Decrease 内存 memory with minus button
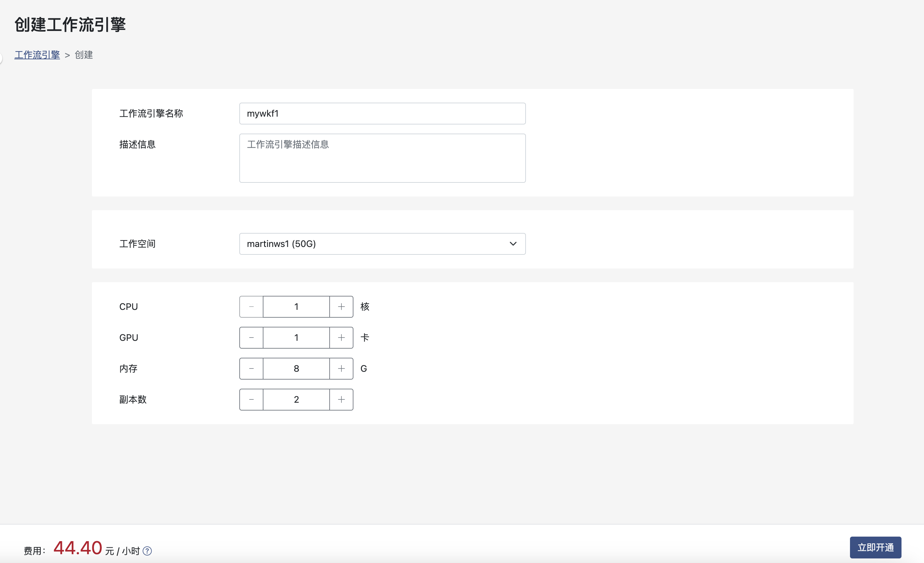The height and width of the screenshot is (563, 924). click(x=251, y=368)
